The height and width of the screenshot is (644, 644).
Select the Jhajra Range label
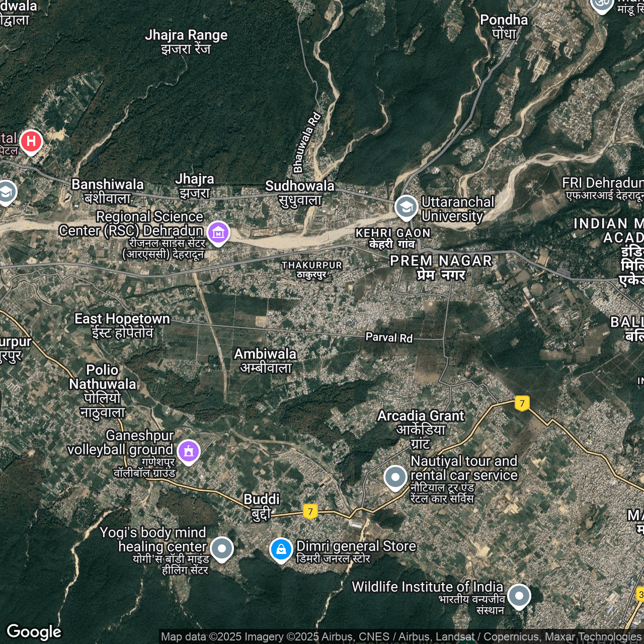[186, 42]
